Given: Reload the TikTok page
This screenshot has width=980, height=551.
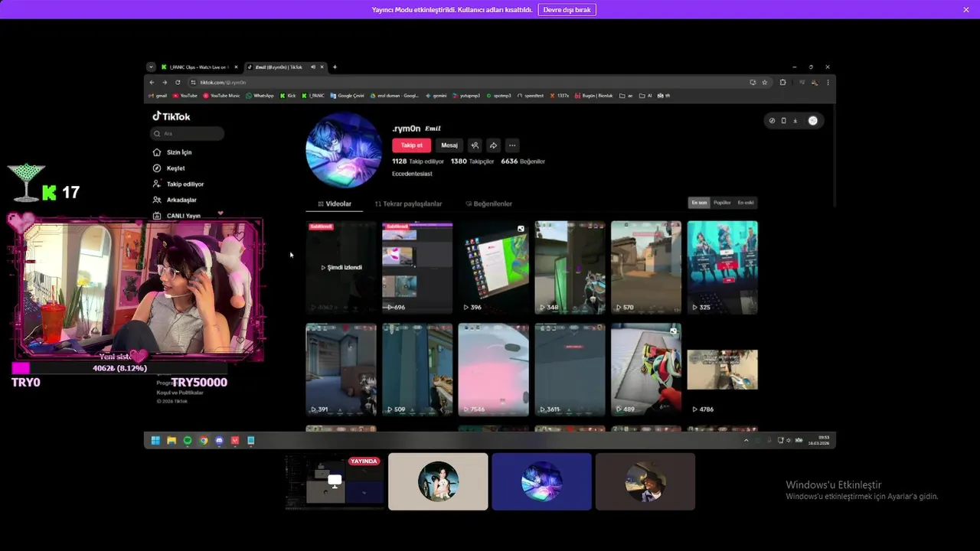Looking at the screenshot, I should pos(178,83).
